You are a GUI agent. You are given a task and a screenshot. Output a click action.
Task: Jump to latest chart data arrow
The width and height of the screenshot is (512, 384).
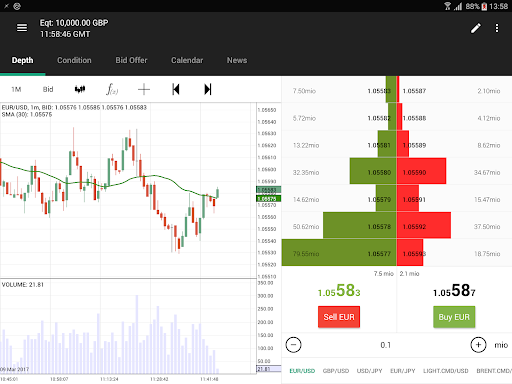207,89
